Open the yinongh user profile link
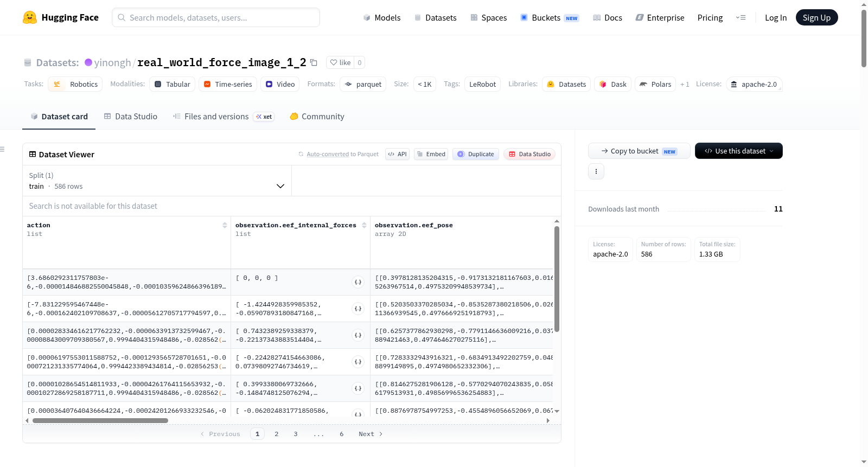The image size is (868, 467). [112, 62]
